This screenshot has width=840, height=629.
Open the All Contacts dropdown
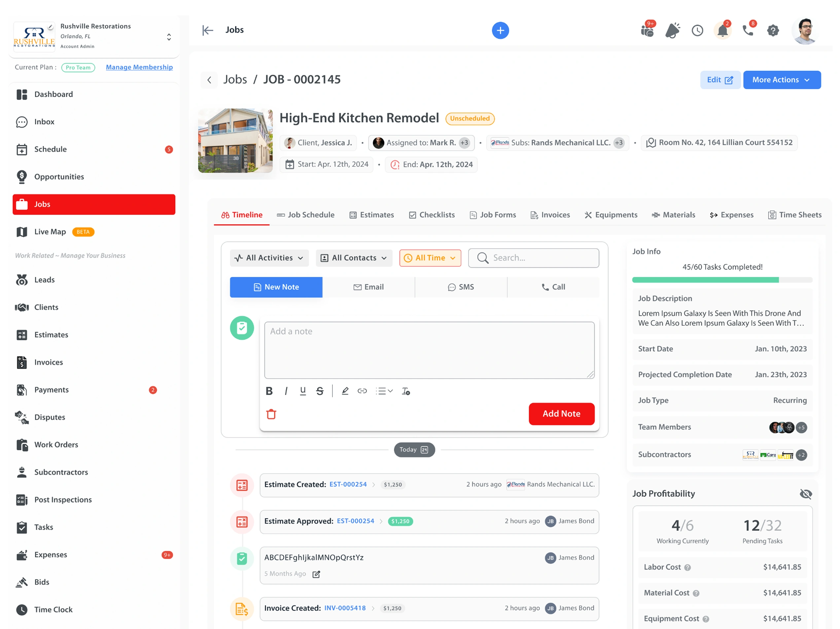point(354,258)
